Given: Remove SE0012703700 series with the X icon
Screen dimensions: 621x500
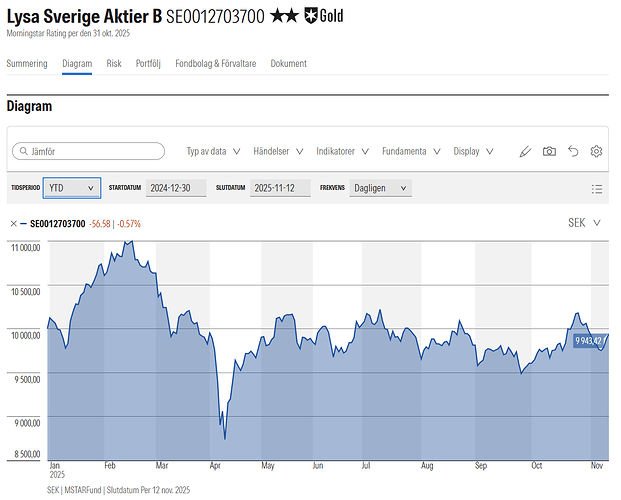Looking at the screenshot, I should click(13, 224).
